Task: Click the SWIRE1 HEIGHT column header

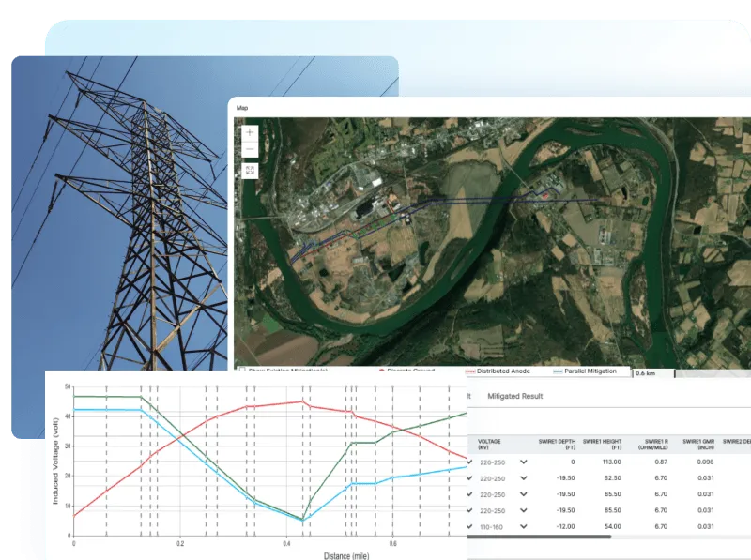Action: (601, 443)
